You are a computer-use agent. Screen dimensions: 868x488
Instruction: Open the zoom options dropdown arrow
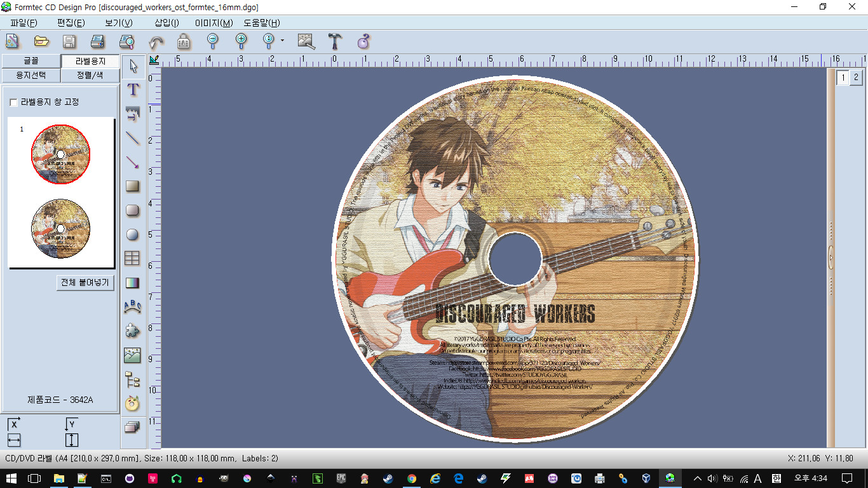coord(282,41)
